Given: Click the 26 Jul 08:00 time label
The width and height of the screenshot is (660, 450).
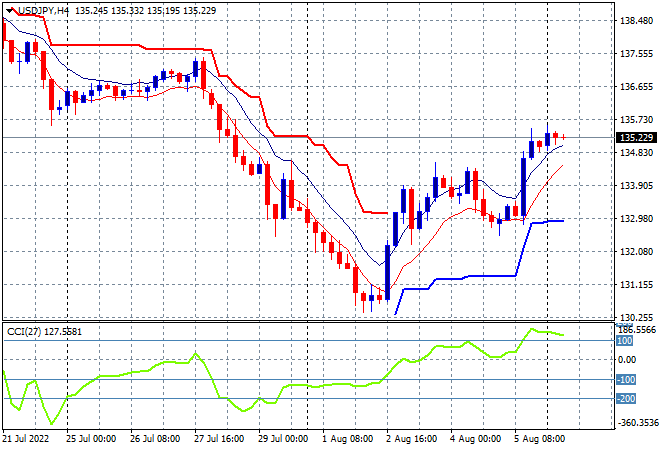Looking at the screenshot, I should click(x=155, y=439).
